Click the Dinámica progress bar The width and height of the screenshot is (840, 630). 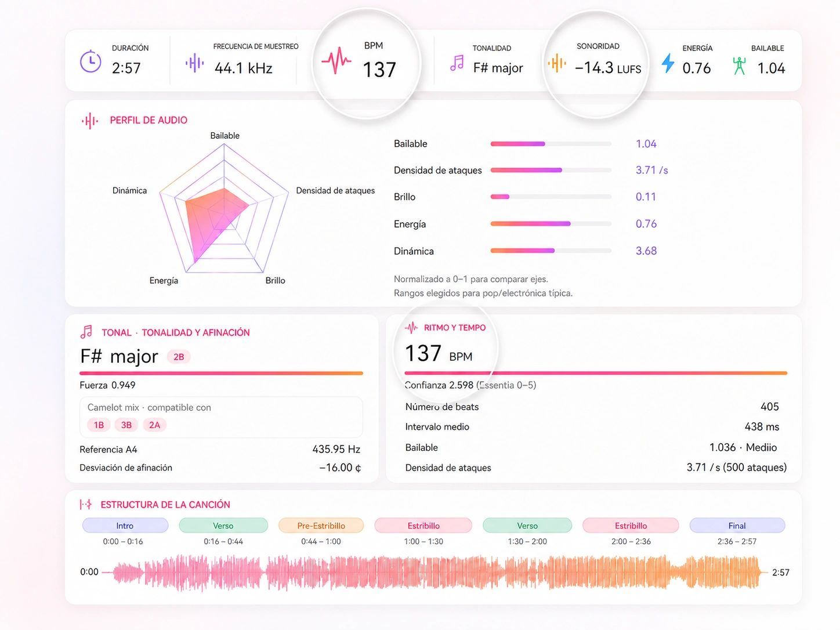click(x=551, y=251)
